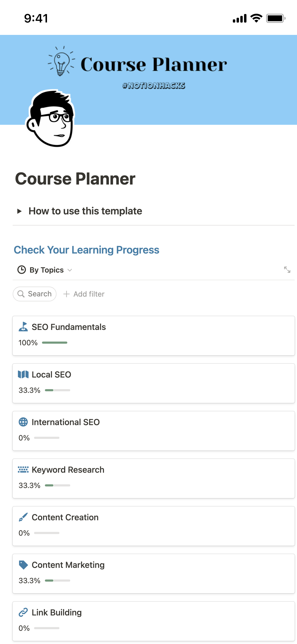Click Add filter in the database toolbar
Viewport: 297px width, 644px height.
[84, 294]
